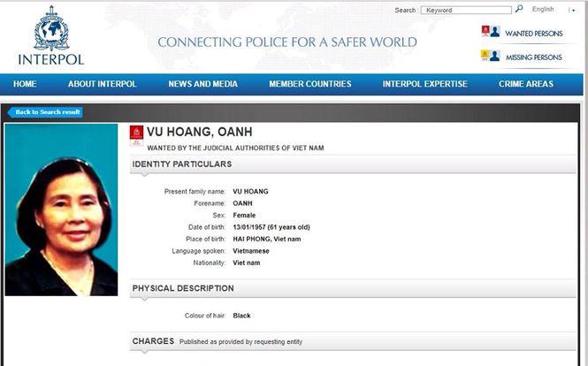Go back to Search result
This screenshot has width=588, height=366.
(x=46, y=112)
